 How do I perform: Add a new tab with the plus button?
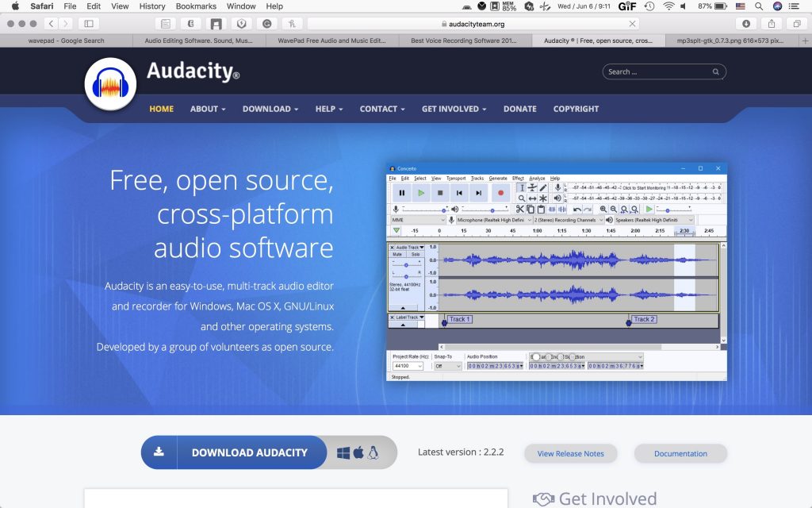click(806, 40)
